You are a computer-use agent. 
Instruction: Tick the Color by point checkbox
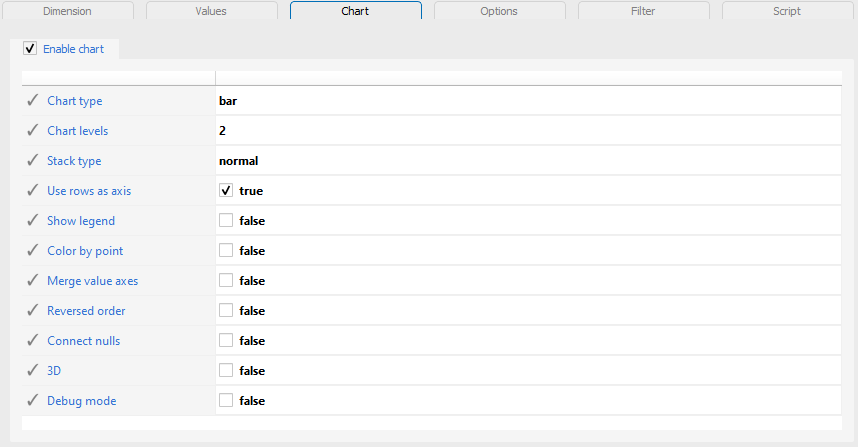(x=226, y=250)
